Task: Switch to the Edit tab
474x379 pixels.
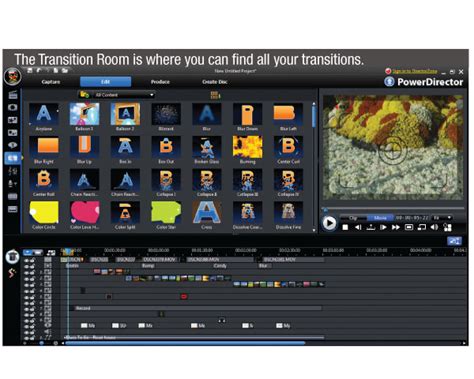Action: 105,82
